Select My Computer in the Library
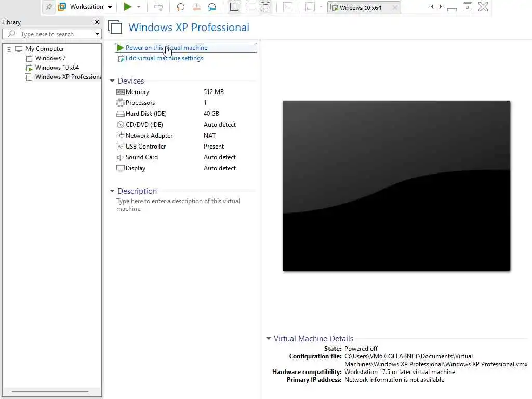 pos(45,49)
